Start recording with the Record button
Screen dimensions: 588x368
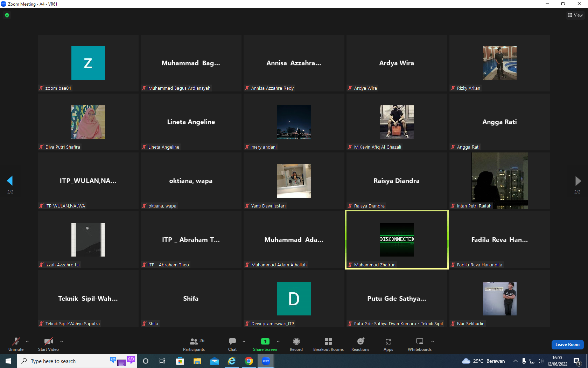(296, 345)
